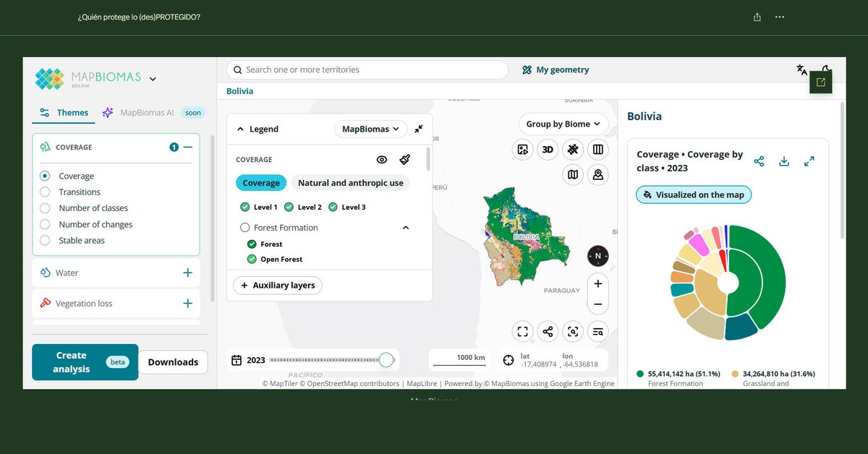
Task: Expand the Water theme section
Action: pos(188,273)
